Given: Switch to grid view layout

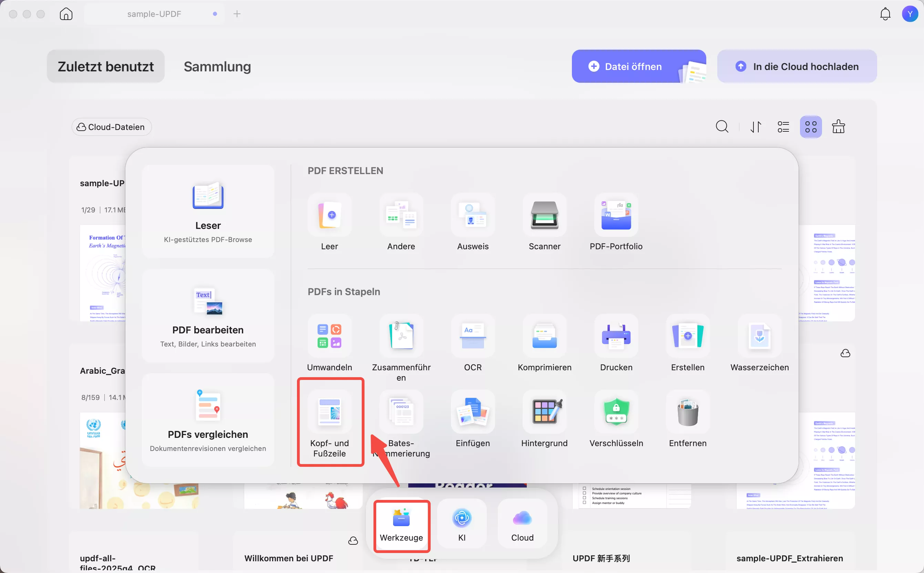Looking at the screenshot, I should (811, 127).
